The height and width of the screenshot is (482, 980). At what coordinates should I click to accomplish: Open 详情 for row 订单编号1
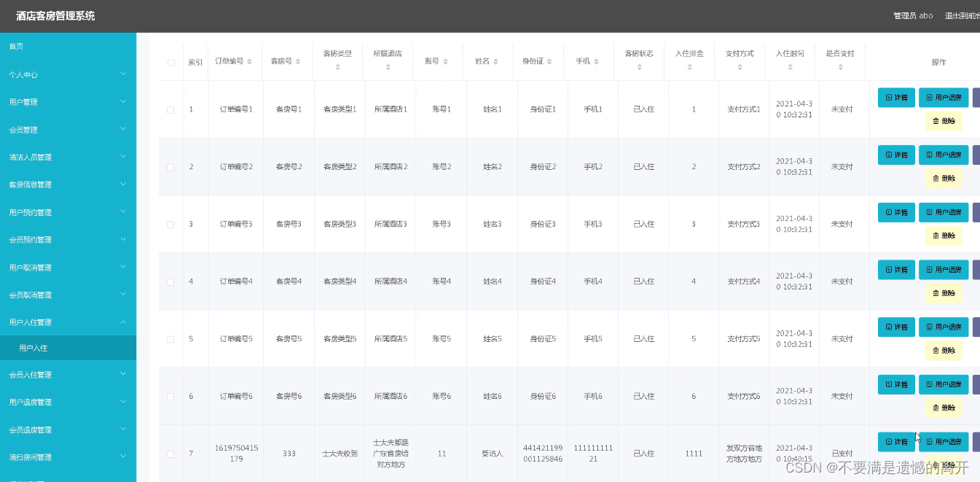[896, 98]
